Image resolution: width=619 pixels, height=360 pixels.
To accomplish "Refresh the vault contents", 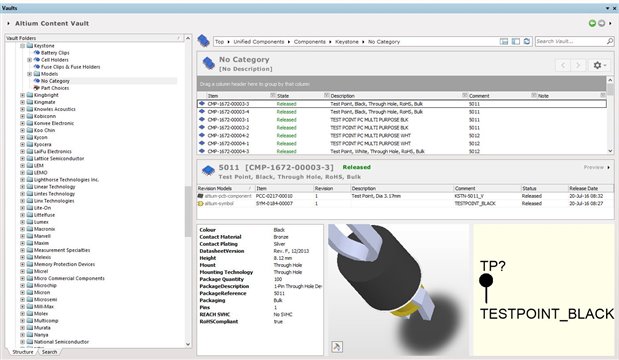I will pyautogui.click(x=527, y=41).
